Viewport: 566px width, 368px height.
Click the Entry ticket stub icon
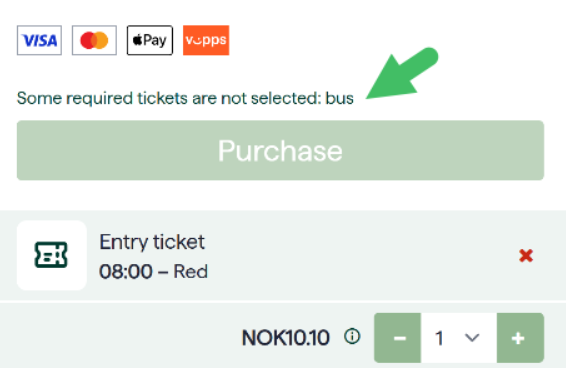(51, 255)
